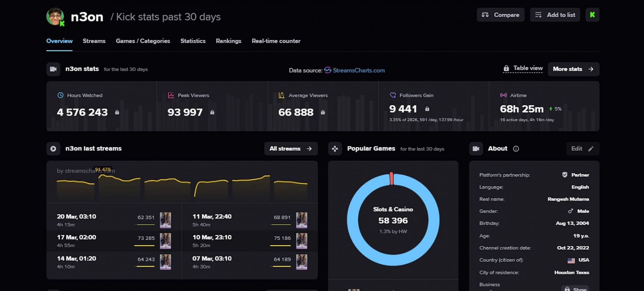Click the thumbnail for the 68 891 stream
Image resolution: width=644 pixels, height=291 pixels.
[x=302, y=220]
